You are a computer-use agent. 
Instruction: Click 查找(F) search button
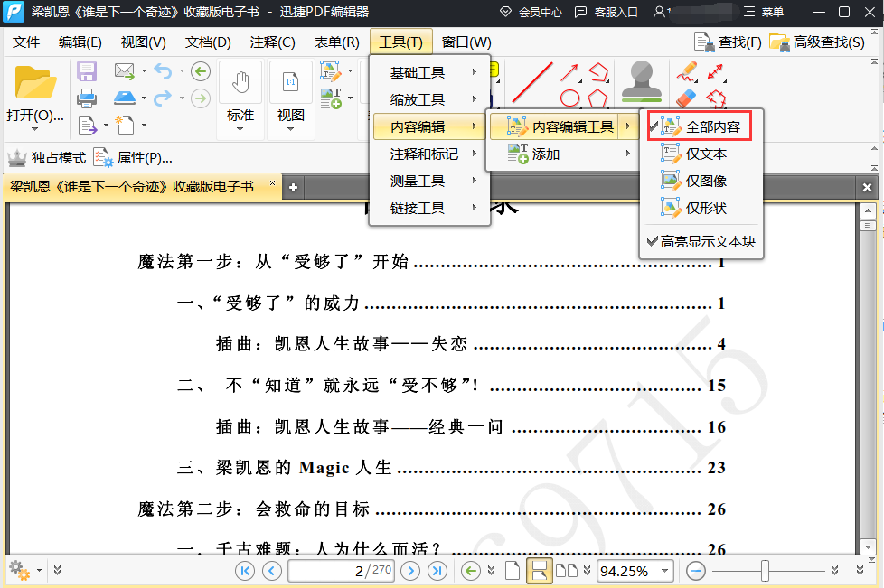728,42
